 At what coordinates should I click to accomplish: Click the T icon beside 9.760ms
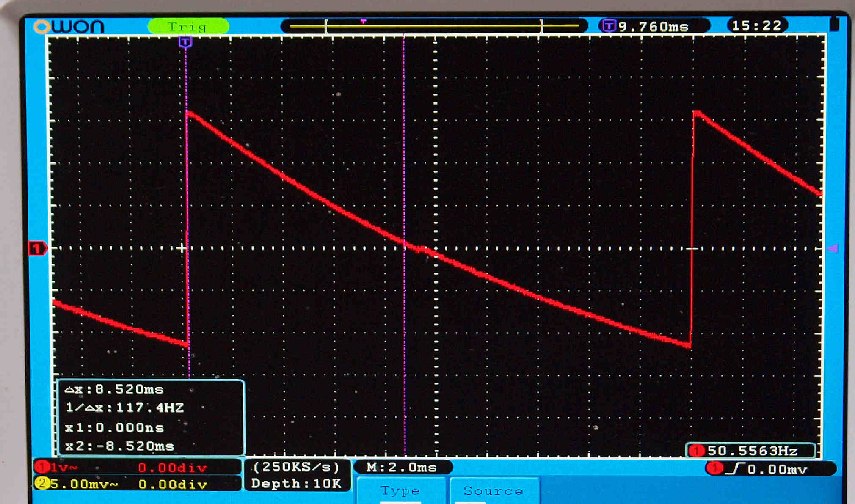609,26
